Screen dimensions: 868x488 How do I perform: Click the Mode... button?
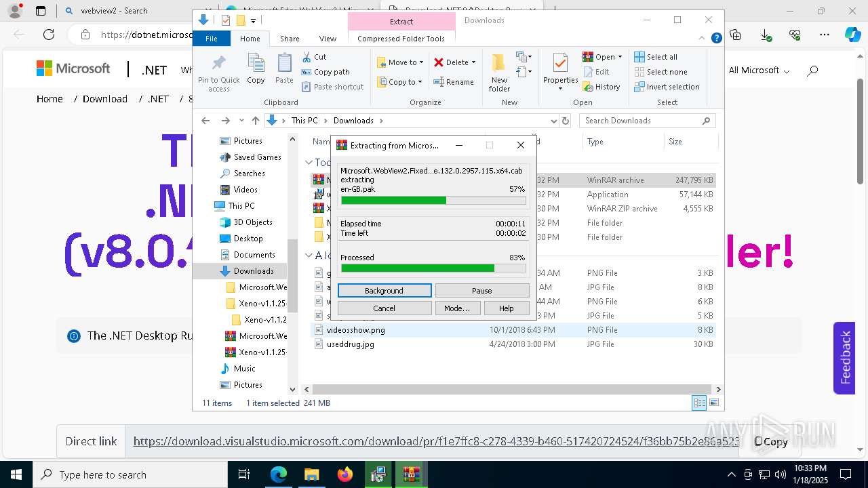[457, 308]
